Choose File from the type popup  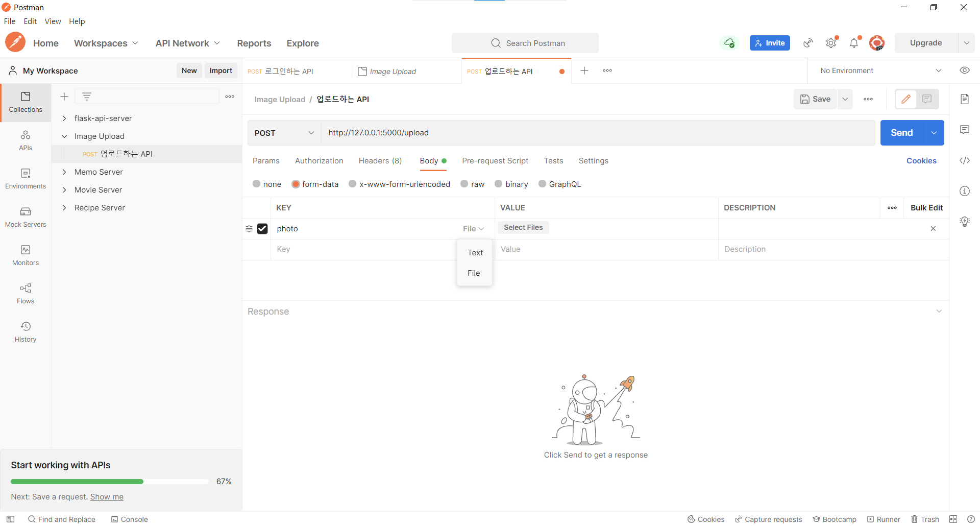click(475, 273)
